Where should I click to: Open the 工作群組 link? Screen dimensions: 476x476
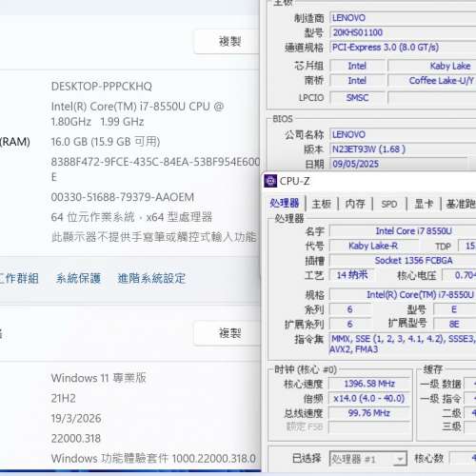coord(18,279)
